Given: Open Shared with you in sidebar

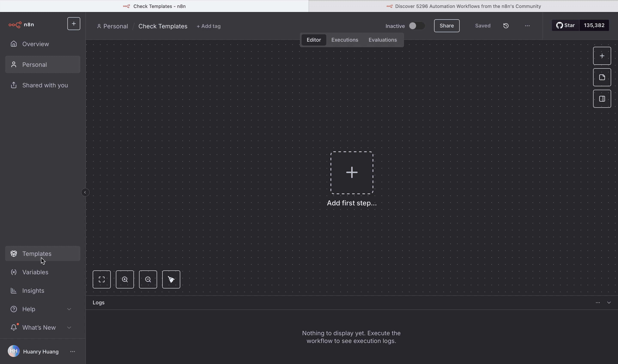Looking at the screenshot, I should click(x=43, y=85).
